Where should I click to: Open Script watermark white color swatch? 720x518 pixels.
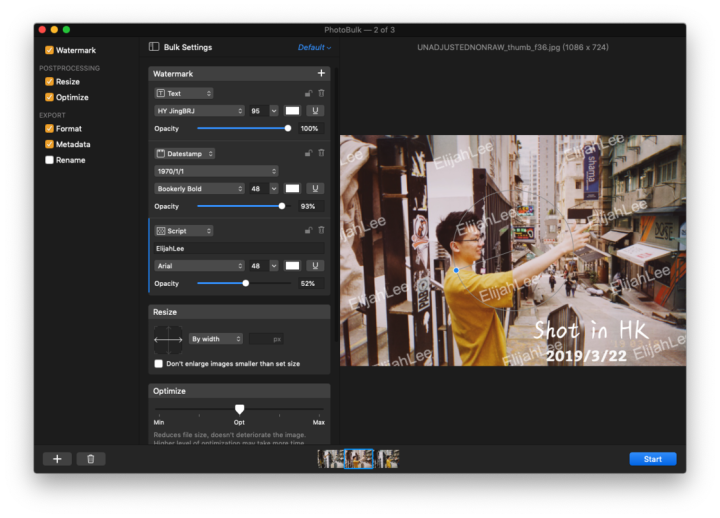tap(292, 265)
